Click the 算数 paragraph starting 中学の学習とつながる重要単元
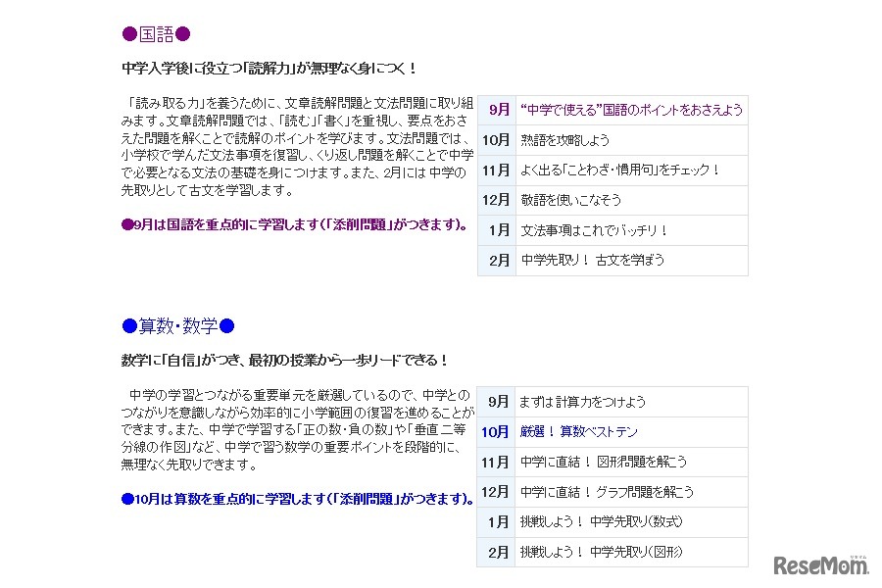Screen dimensions: 882x588 pyautogui.click(x=298, y=430)
